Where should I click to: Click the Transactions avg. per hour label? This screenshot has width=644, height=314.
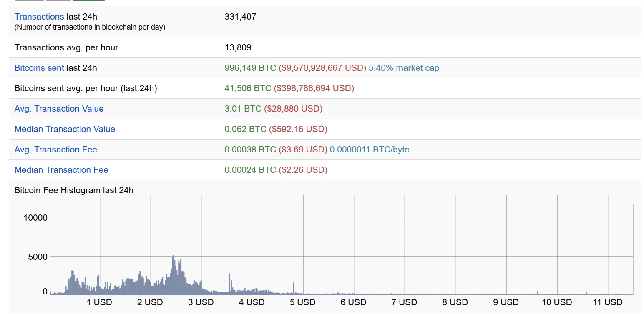(x=66, y=47)
